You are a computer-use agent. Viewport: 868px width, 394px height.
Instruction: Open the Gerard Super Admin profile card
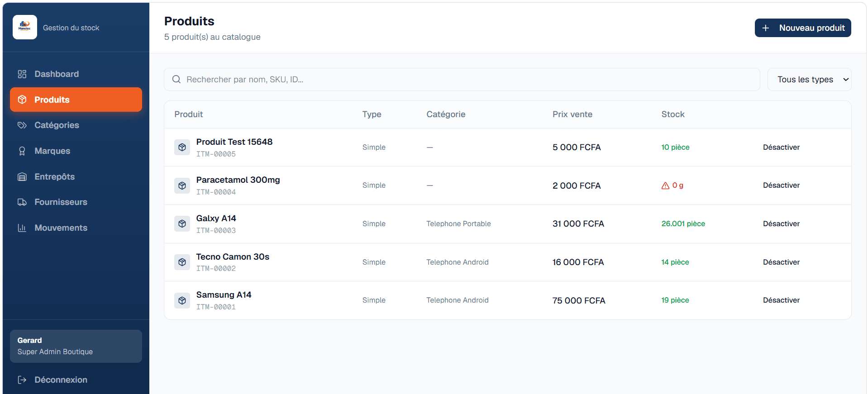pos(76,346)
